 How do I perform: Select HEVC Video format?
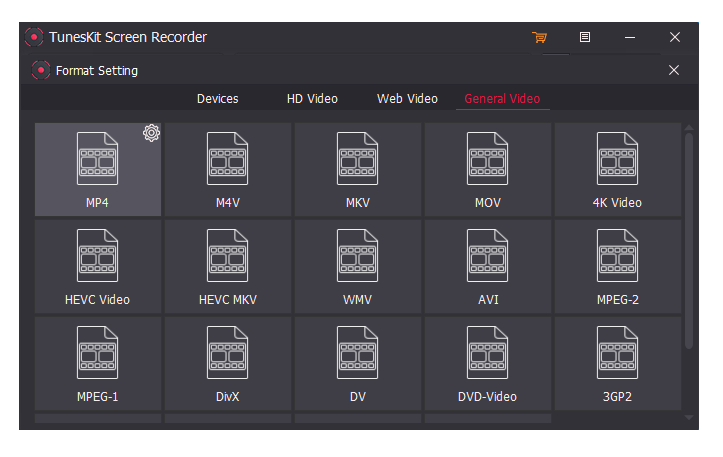tap(98, 266)
